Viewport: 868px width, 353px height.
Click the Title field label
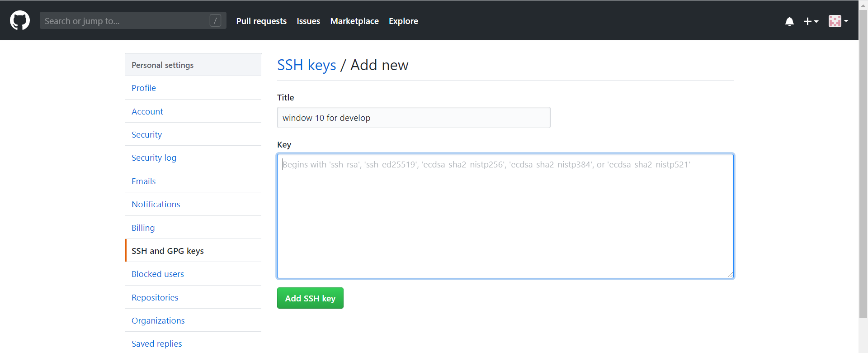tap(285, 97)
